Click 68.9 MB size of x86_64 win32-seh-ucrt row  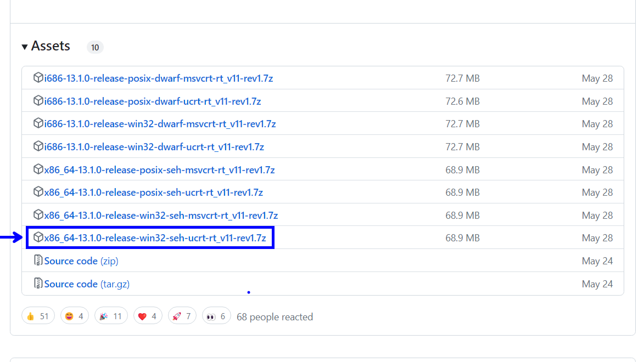click(x=462, y=238)
